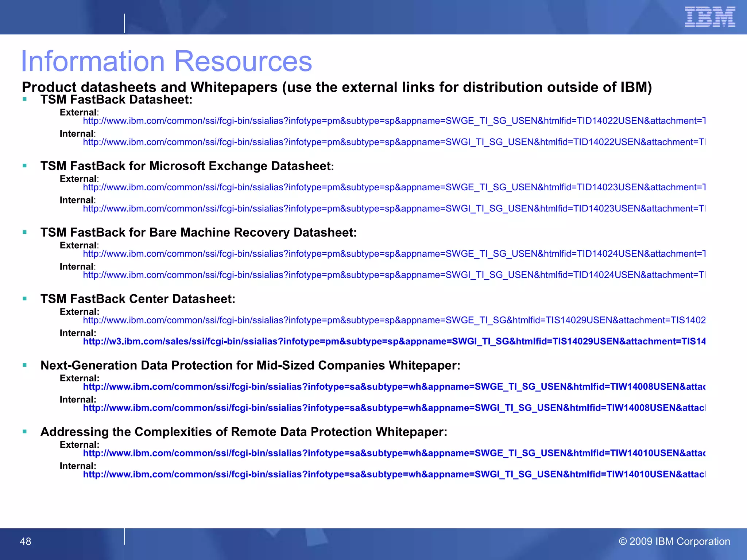Select TSM FastBack Bare Machine Recovery heading

coord(198,232)
